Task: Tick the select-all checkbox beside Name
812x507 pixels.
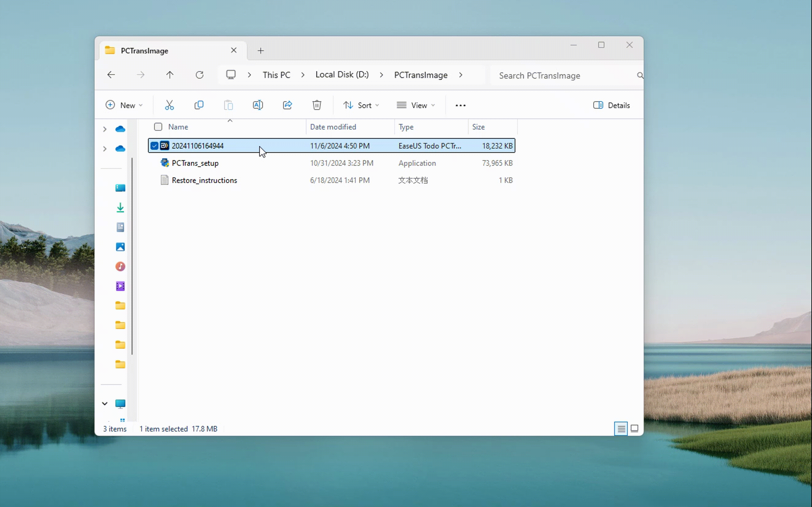Action: (158, 127)
